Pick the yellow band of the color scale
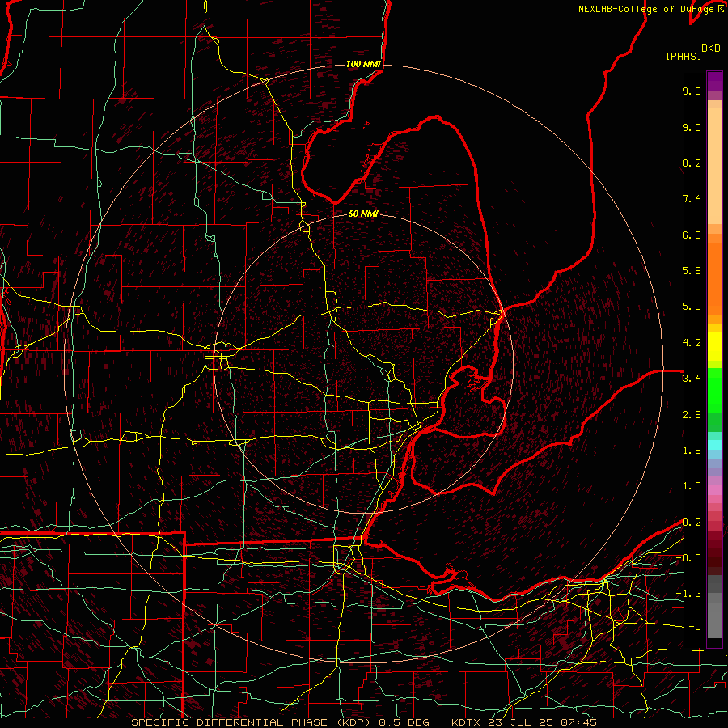This screenshot has width=728, height=728. pos(714,346)
